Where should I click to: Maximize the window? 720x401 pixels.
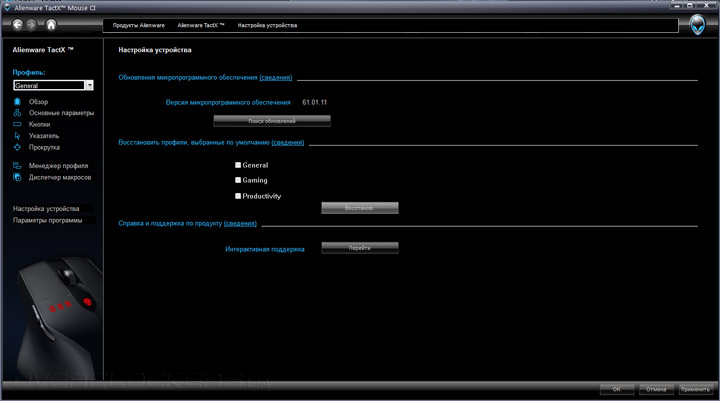[x=690, y=6]
